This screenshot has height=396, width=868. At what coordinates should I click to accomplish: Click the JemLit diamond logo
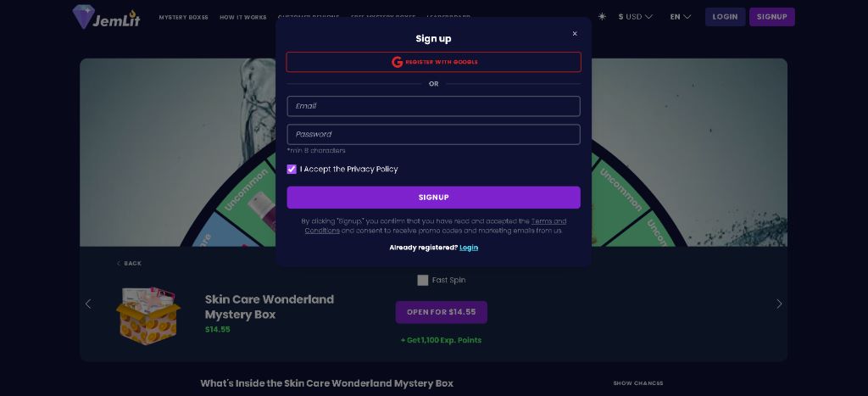click(84, 16)
